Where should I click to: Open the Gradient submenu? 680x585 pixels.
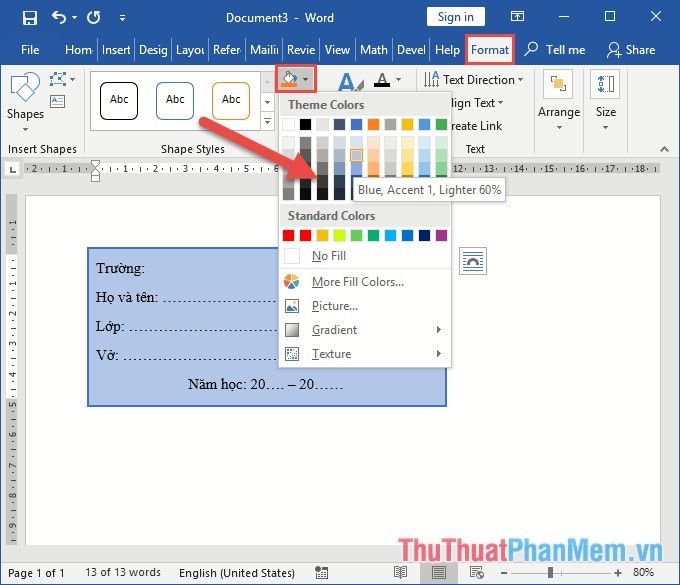(x=365, y=330)
